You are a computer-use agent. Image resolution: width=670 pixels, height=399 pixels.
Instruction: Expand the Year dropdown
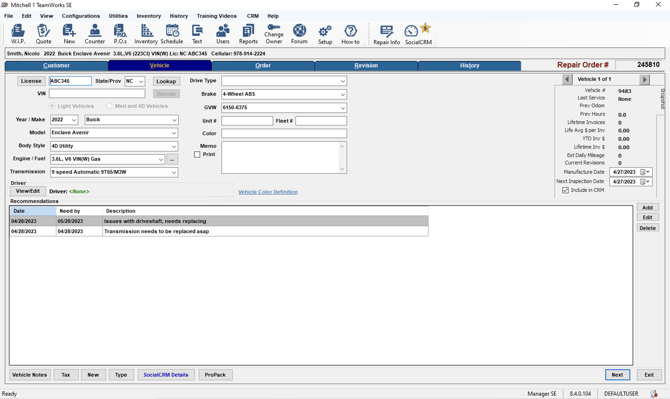pos(73,120)
